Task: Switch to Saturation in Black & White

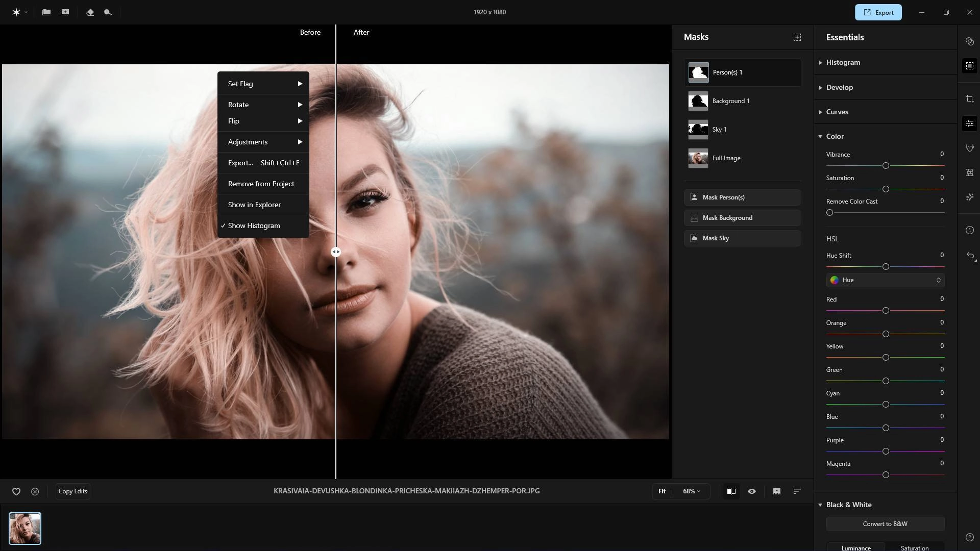Action: point(914,547)
